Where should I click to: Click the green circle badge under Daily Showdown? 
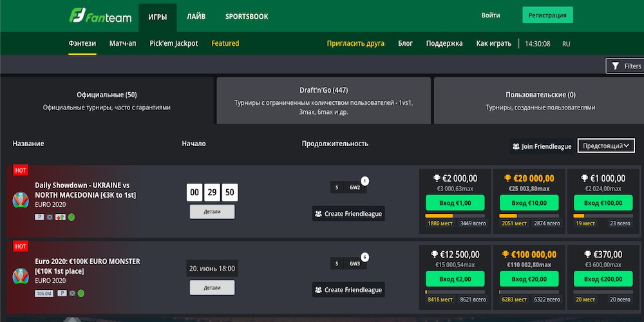point(71,217)
